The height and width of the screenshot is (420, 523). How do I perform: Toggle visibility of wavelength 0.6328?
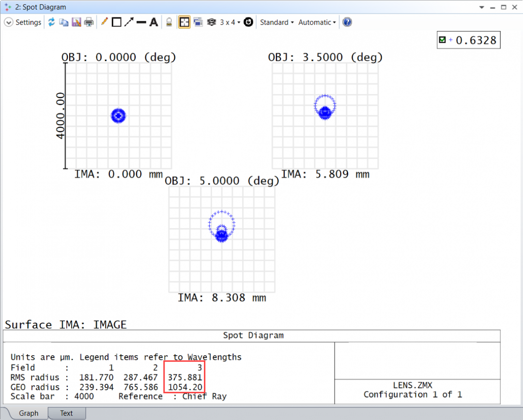coord(442,40)
